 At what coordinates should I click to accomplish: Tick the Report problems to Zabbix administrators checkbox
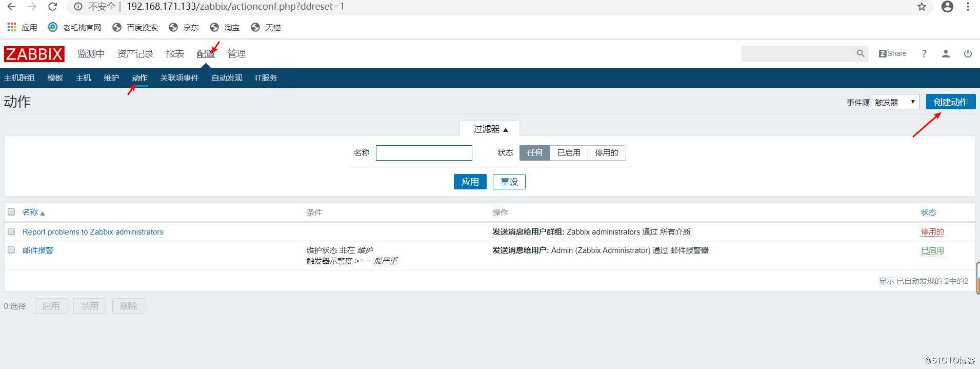pyautogui.click(x=11, y=231)
